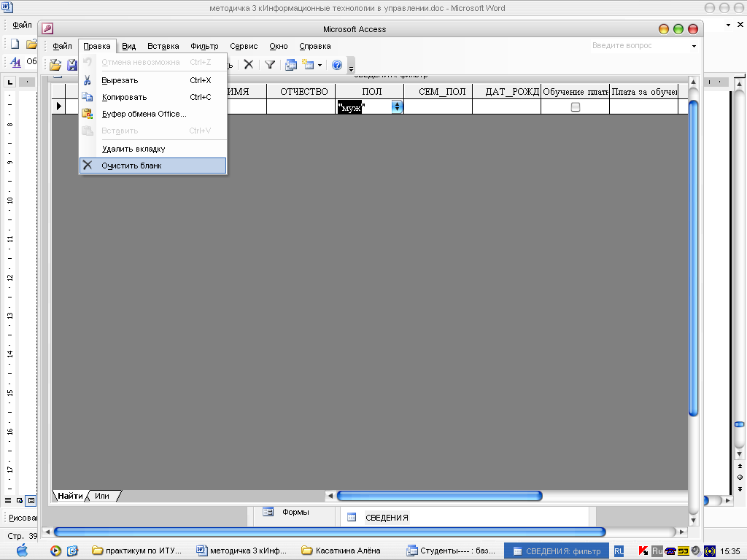The height and width of the screenshot is (560, 747).
Task: Switch to Студенты database taskbar button
Action: point(452,551)
